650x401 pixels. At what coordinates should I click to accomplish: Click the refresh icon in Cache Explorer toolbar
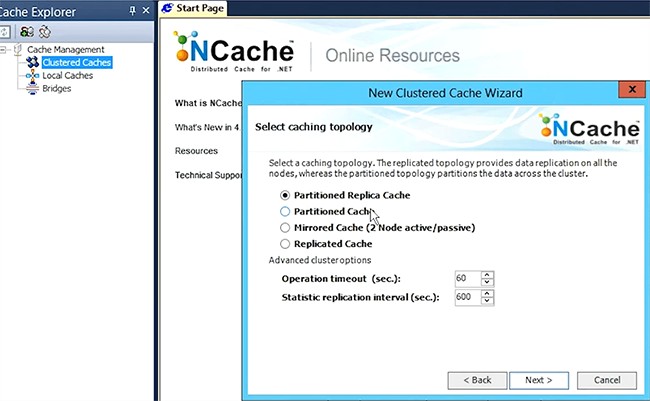5,32
